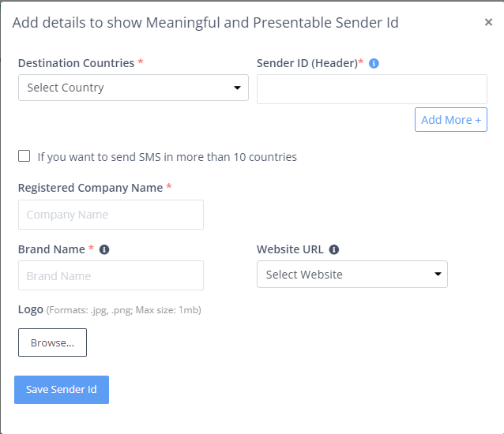Image resolution: width=504 pixels, height=434 pixels.
Task: Click the Destination Countries label
Action: (76, 63)
